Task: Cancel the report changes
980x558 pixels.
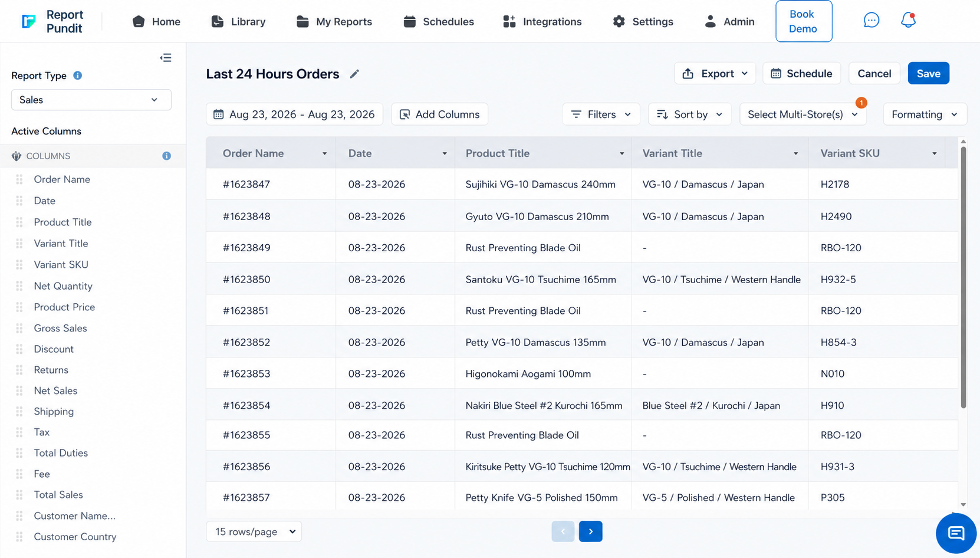Action: point(874,73)
